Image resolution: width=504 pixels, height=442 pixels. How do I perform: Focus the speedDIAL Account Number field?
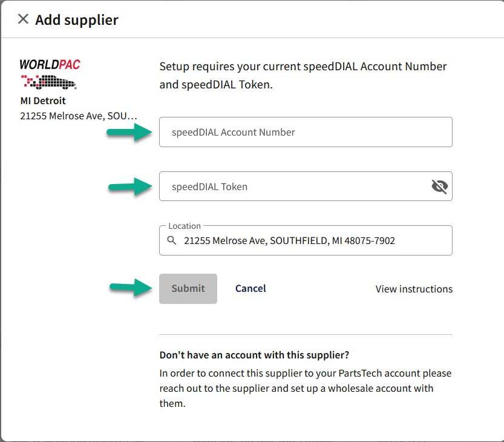point(306,132)
